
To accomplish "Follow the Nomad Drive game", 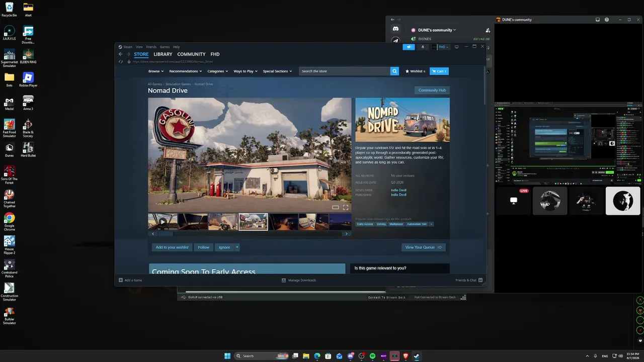I will click(204, 247).
